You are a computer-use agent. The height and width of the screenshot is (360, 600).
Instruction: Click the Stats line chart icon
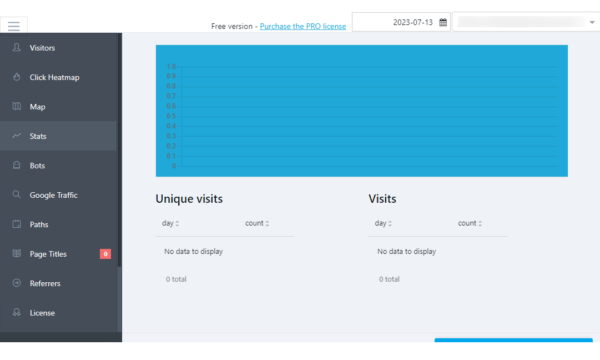(16, 135)
